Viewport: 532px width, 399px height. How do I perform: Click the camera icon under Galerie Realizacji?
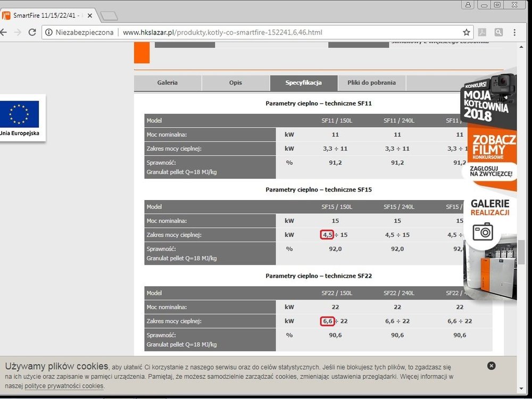[483, 231]
